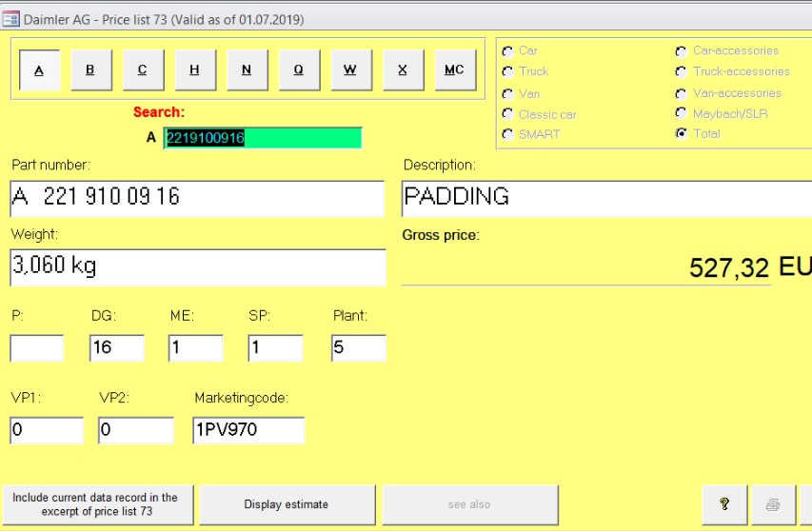Click the application icon in title bar
The image size is (812, 531).
11,19
